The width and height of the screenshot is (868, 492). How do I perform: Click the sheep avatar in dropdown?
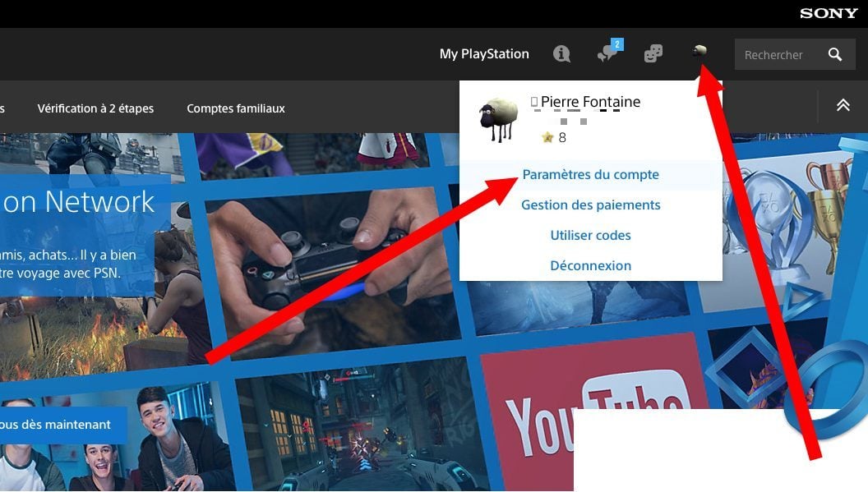[x=498, y=120]
